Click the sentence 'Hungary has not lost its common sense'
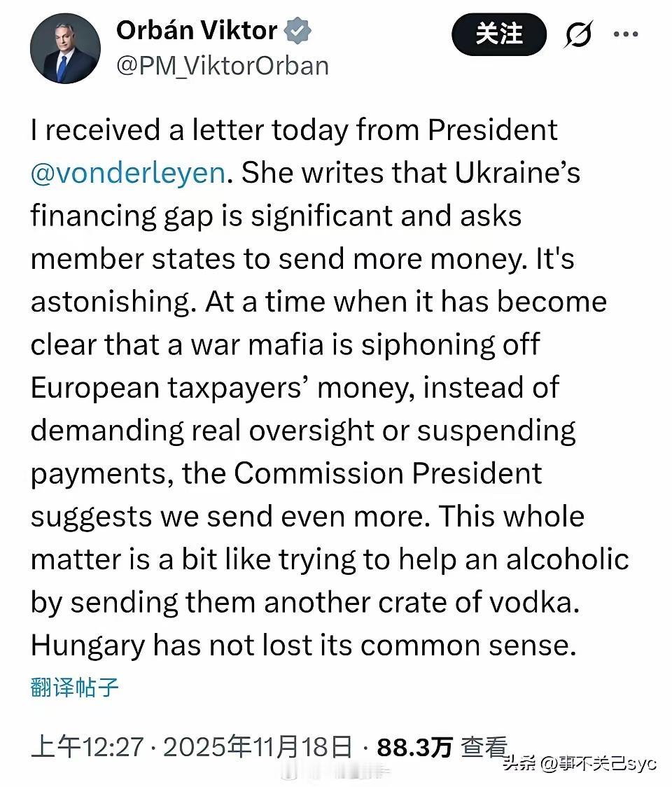This screenshot has height=787, width=672. (302, 645)
